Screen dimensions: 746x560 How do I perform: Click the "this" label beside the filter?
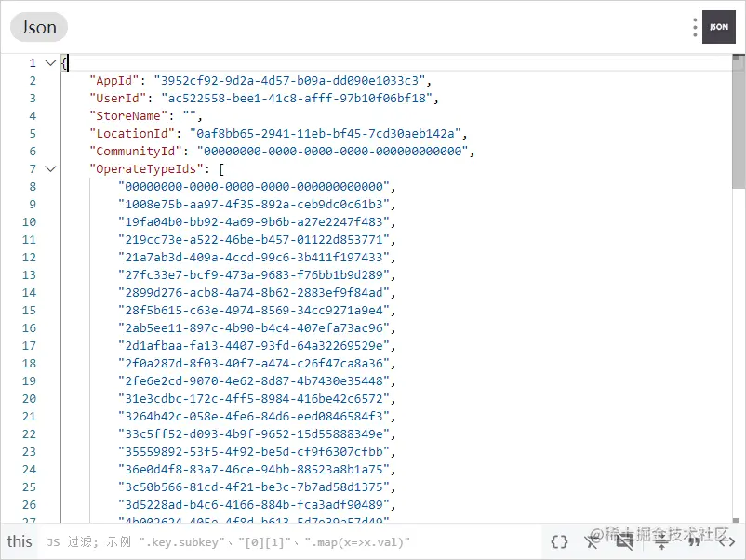(20, 541)
